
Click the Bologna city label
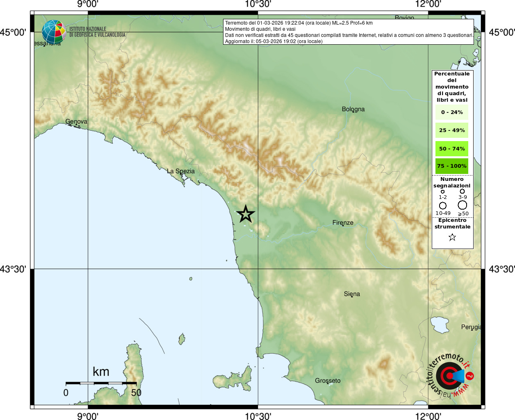353,109
